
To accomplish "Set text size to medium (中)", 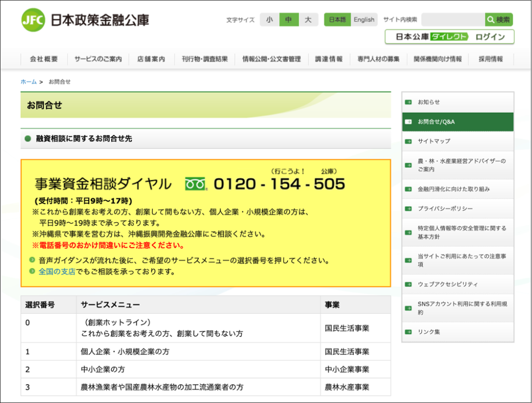I will [x=289, y=20].
